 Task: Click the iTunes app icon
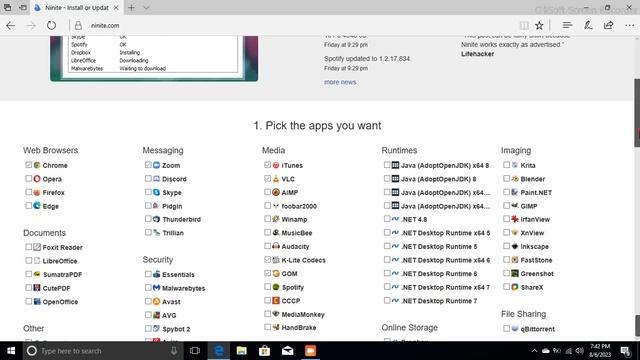pyautogui.click(x=276, y=165)
